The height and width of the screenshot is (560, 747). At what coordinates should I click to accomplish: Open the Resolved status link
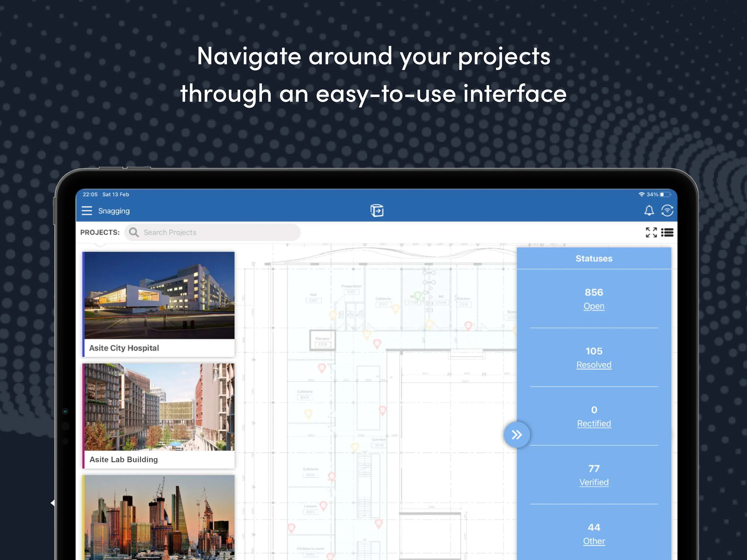(x=594, y=365)
